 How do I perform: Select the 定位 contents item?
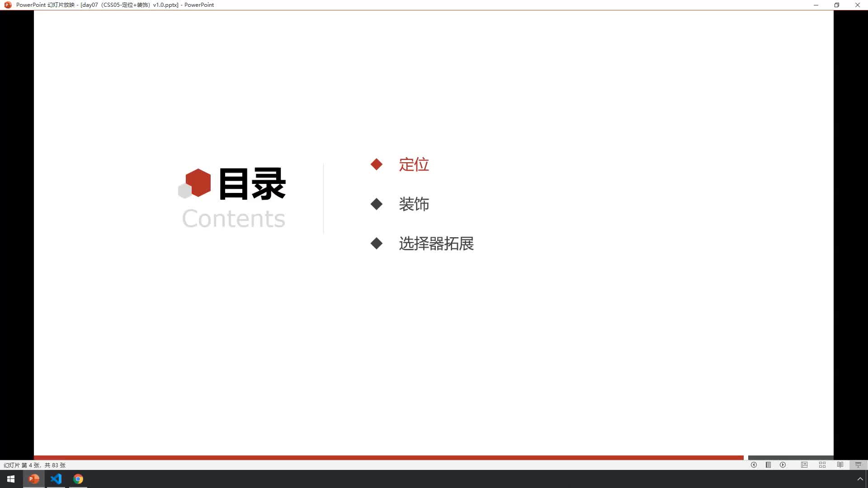coord(413,164)
